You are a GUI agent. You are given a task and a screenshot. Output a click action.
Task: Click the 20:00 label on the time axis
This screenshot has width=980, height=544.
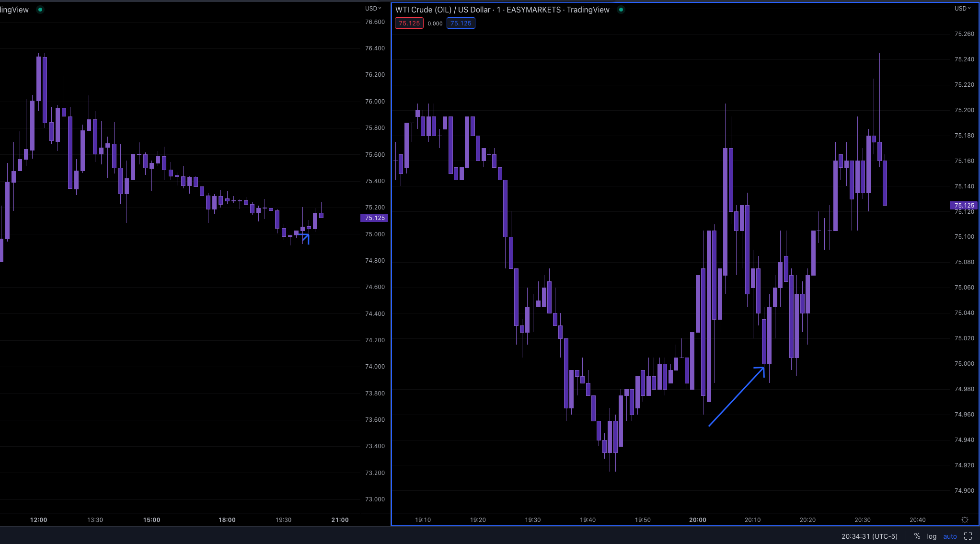697,520
